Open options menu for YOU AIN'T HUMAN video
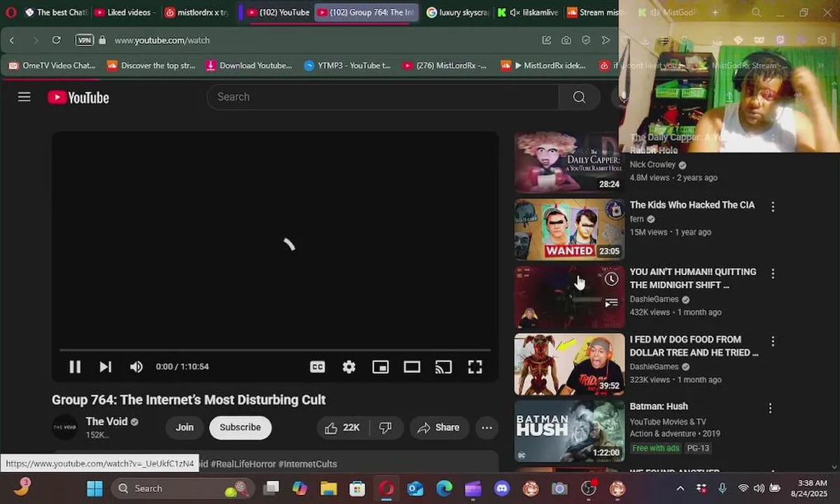This screenshot has width=840, height=504. [x=773, y=274]
